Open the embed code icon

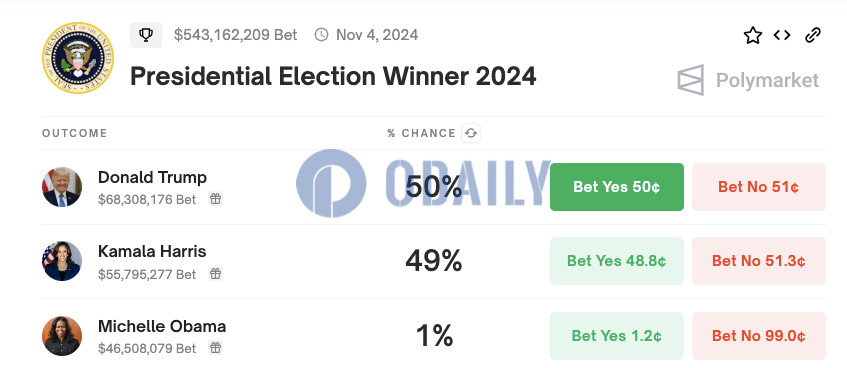(x=782, y=36)
